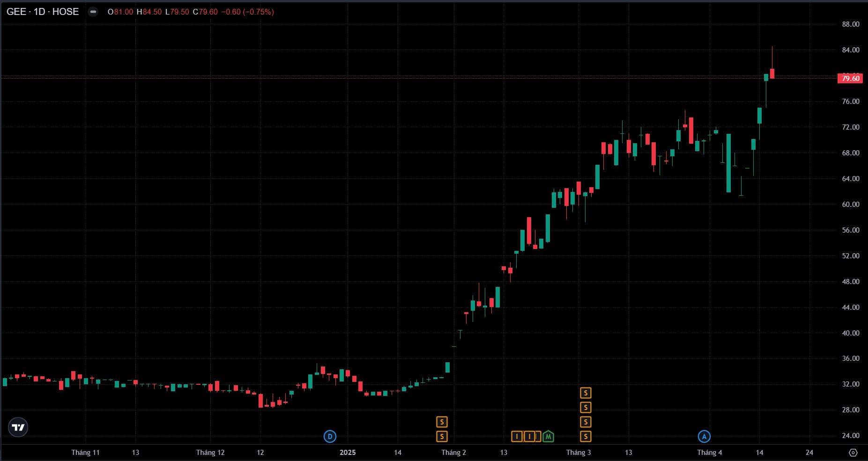Screen dimensions: 868x461
Task: Click the −0.60 (−0.75%) change value
Action: pyautogui.click(x=247, y=12)
